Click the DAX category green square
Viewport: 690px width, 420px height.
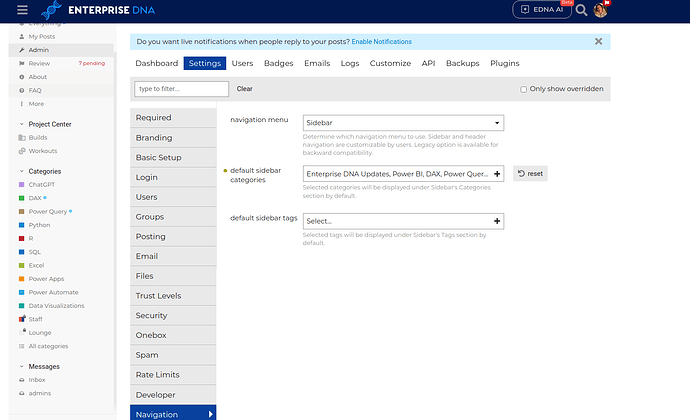click(x=22, y=198)
